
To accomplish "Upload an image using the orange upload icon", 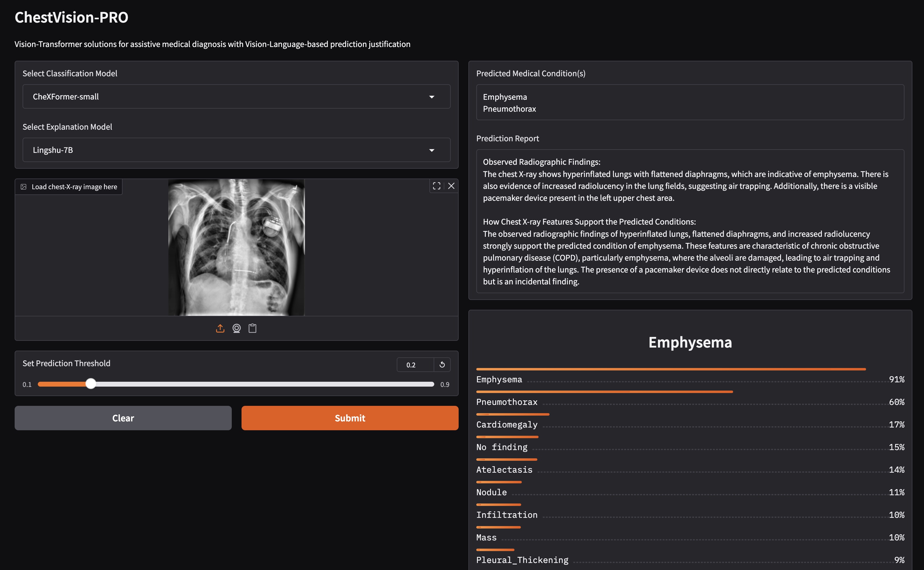I will (x=220, y=328).
